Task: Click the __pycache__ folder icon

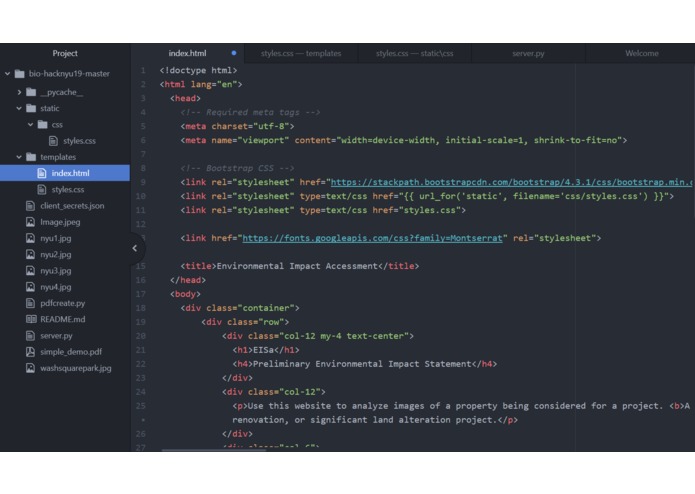Action: coord(31,92)
